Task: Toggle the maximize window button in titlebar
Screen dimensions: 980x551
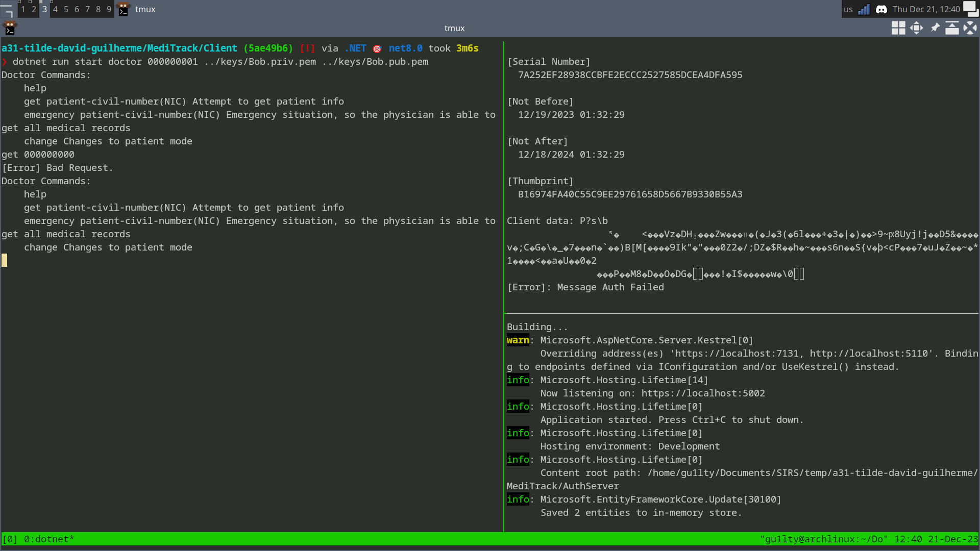Action: click(x=970, y=28)
